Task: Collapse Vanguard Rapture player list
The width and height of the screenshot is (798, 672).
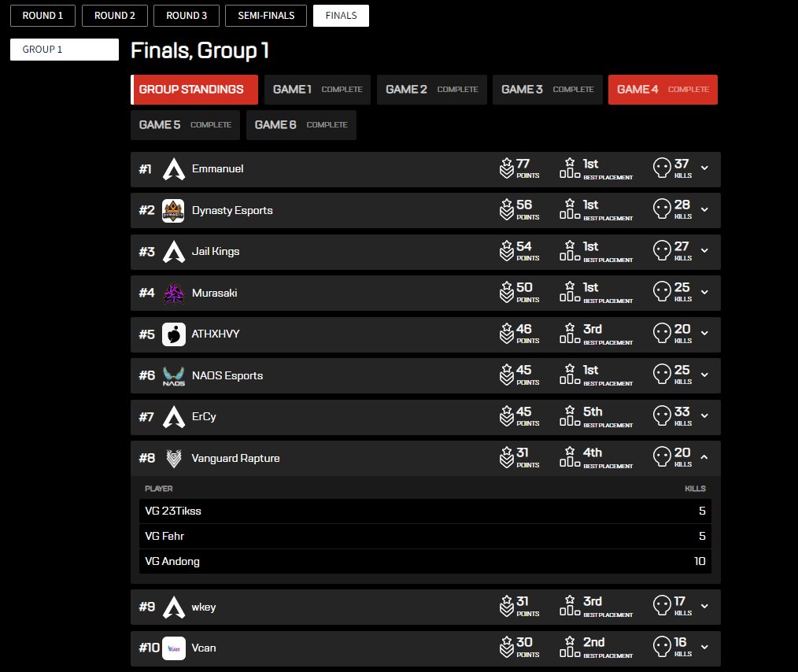Action: 704,457
